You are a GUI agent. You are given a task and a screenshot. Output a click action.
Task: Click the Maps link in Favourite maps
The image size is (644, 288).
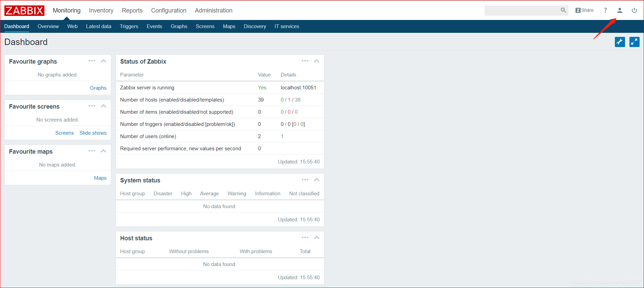click(100, 178)
